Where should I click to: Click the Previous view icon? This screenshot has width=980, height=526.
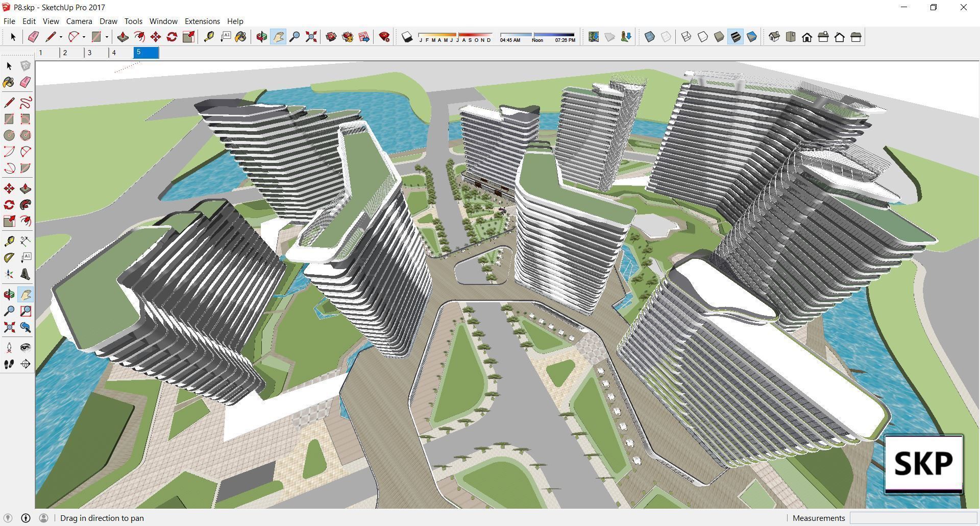click(26, 327)
